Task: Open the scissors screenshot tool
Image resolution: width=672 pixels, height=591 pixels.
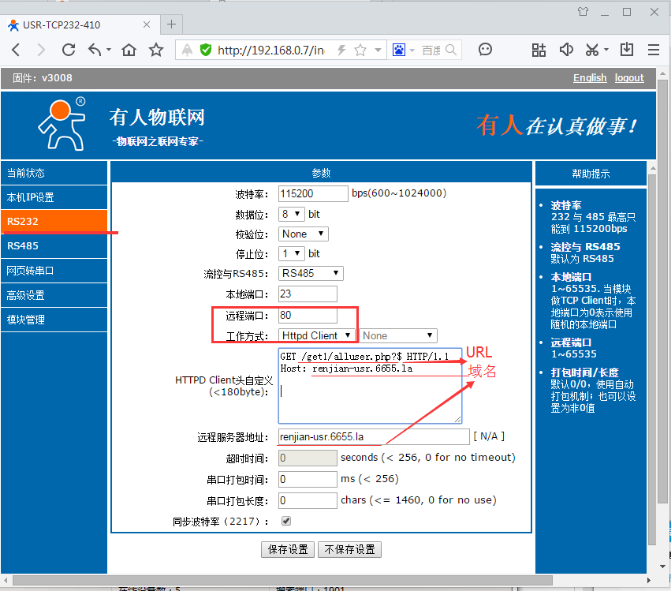Action: tap(593, 50)
